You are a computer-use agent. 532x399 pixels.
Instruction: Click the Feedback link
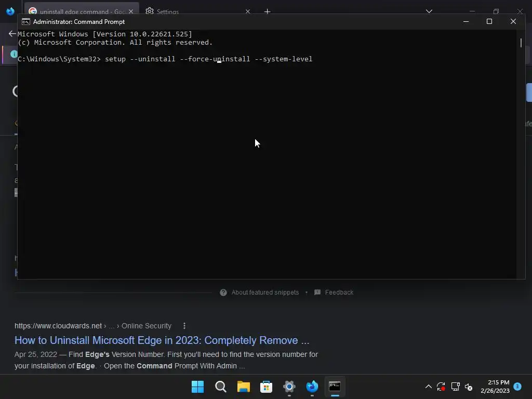pyautogui.click(x=339, y=292)
